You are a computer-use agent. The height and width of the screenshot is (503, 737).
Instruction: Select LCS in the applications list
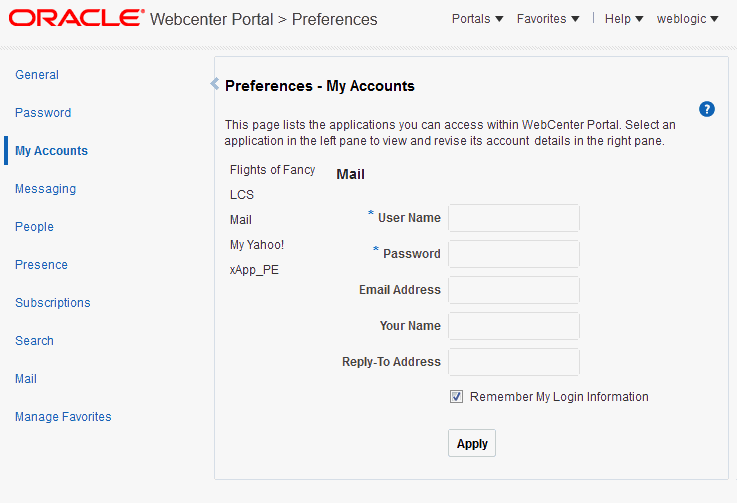point(242,195)
